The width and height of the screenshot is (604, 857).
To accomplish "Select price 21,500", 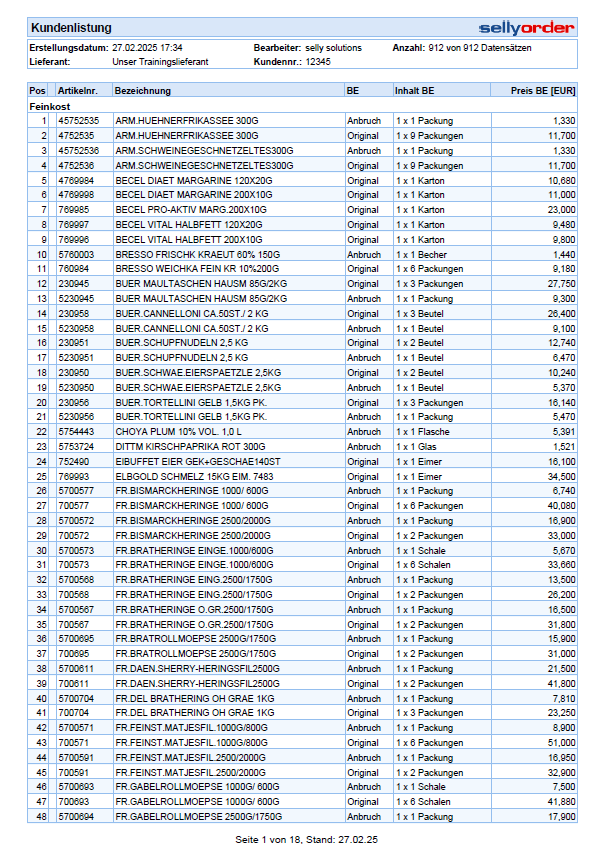I will 561,669.
